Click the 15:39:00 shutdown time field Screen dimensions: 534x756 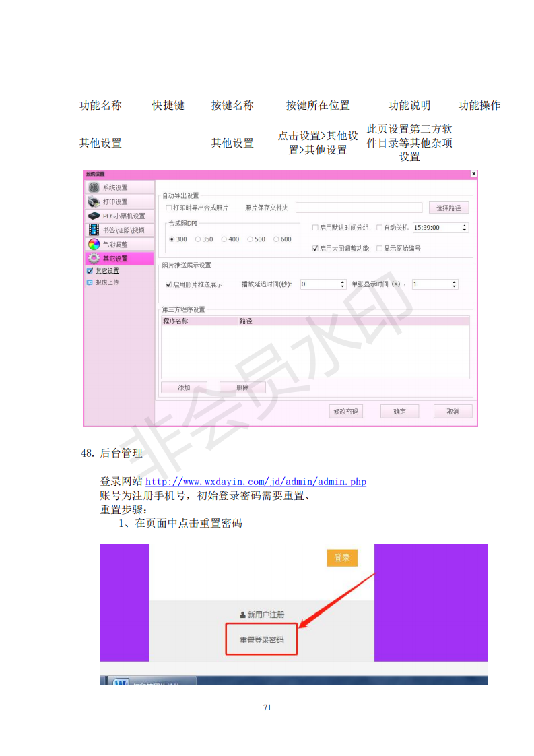(x=436, y=228)
